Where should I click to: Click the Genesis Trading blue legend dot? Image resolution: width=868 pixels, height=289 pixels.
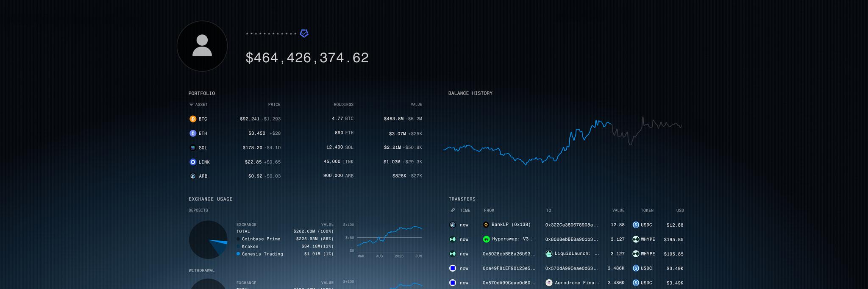[x=238, y=254]
